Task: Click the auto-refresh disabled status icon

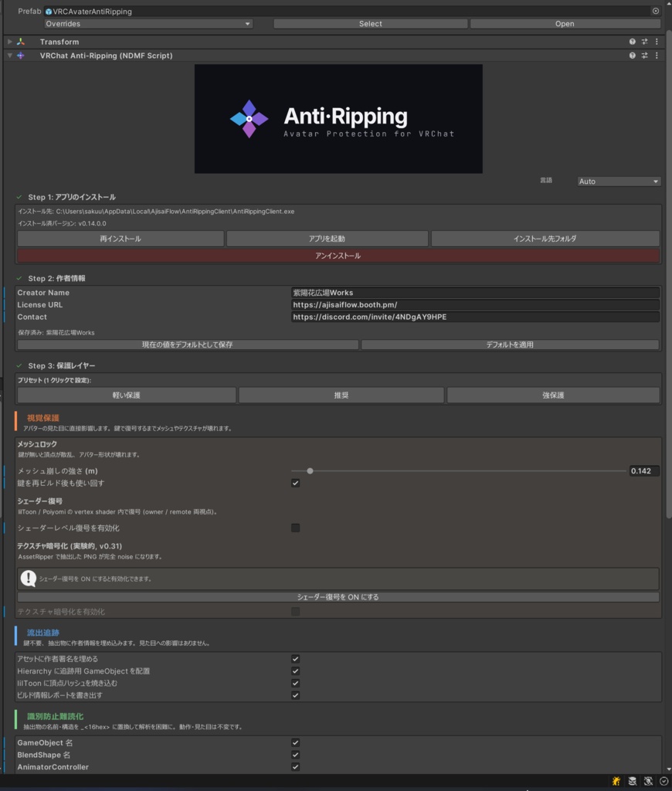Action: pyautogui.click(x=648, y=781)
